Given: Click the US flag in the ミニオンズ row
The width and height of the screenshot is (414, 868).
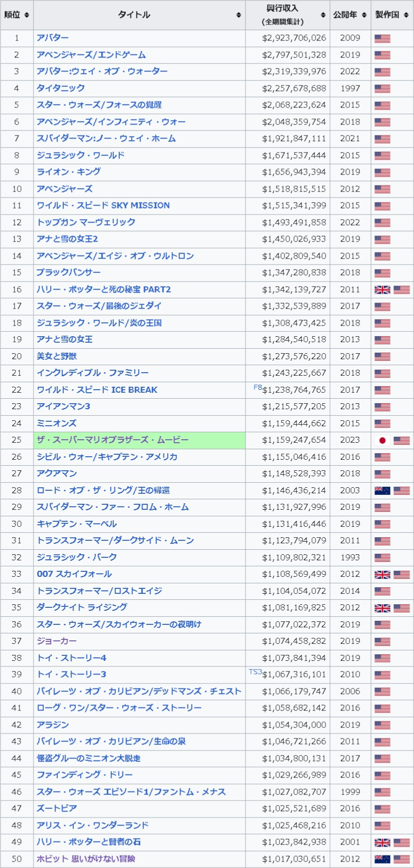Looking at the screenshot, I should (382, 424).
